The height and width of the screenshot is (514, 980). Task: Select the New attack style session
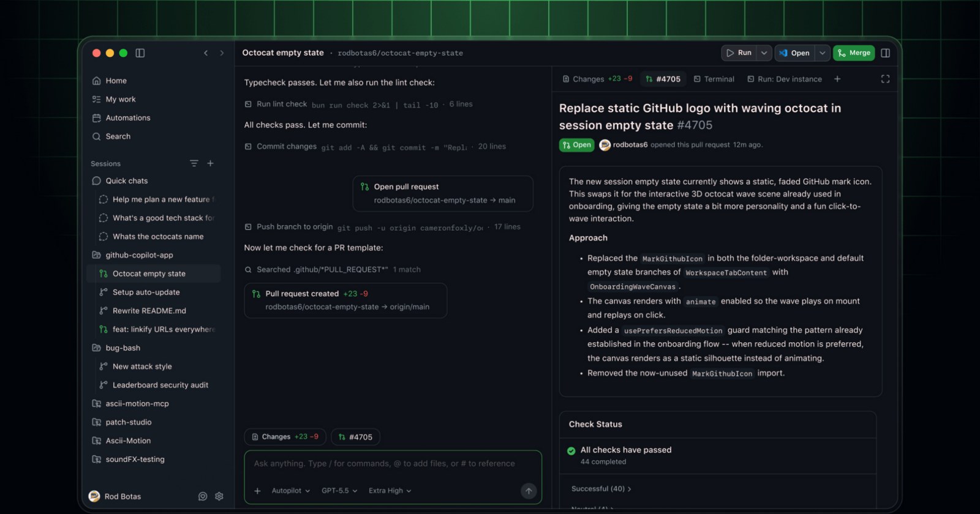pos(136,367)
